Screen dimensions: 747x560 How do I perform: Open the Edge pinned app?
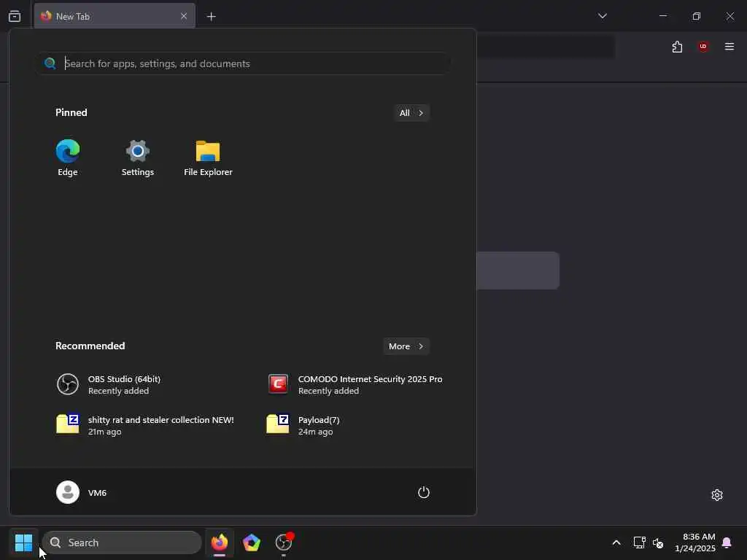pyautogui.click(x=68, y=158)
